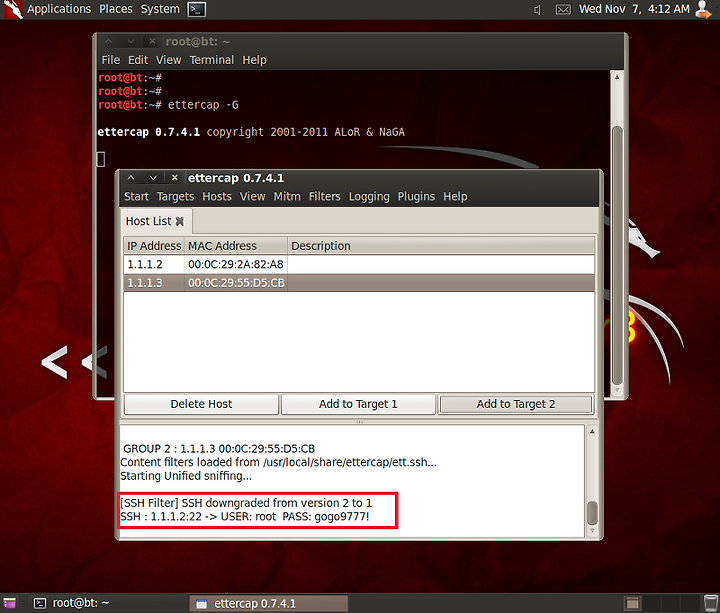Switch to ettercap 0.7.4.1 in taskbar

click(269, 603)
